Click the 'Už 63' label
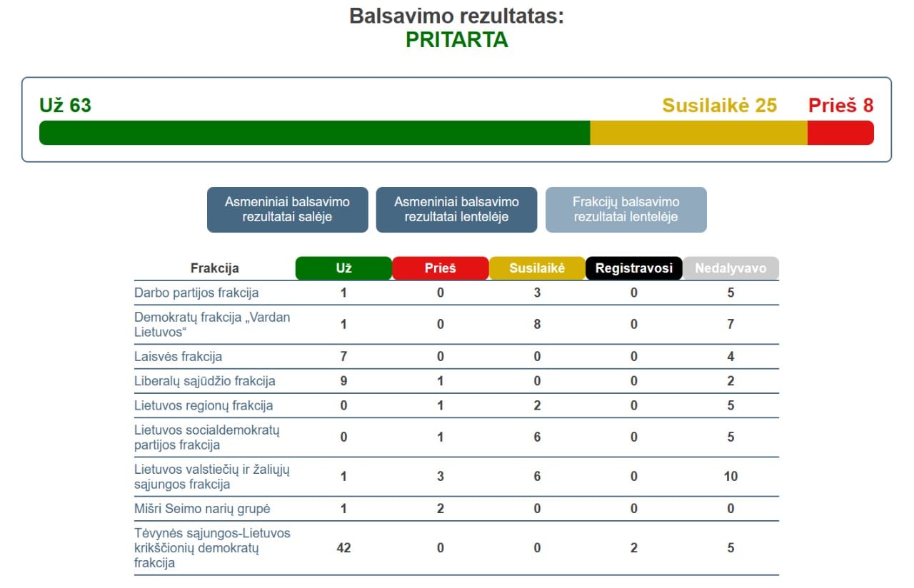Viewport: 914px width, 588px height. [x=65, y=106]
